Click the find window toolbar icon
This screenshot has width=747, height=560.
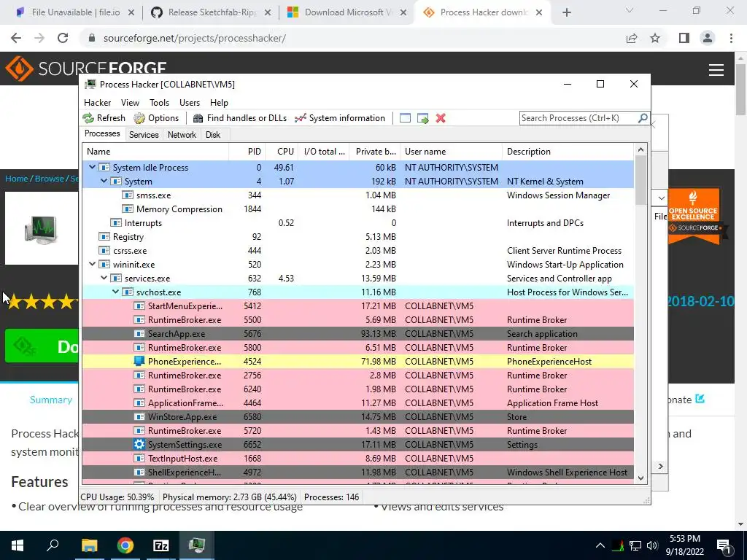coord(405,118)
